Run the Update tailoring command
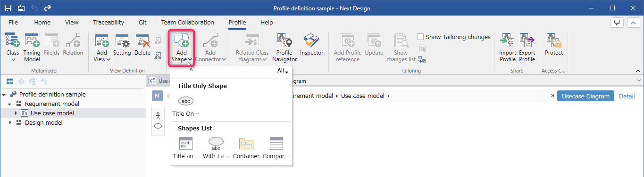This screenshot has height=177, width=644. (x=374, y=45)
